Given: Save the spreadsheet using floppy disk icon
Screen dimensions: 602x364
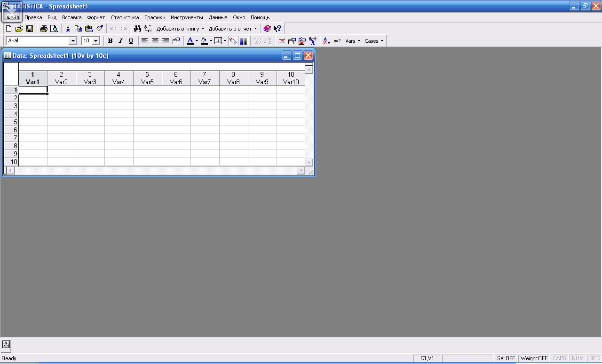Looking at the screenshot, I should click(x=29, y=29).
